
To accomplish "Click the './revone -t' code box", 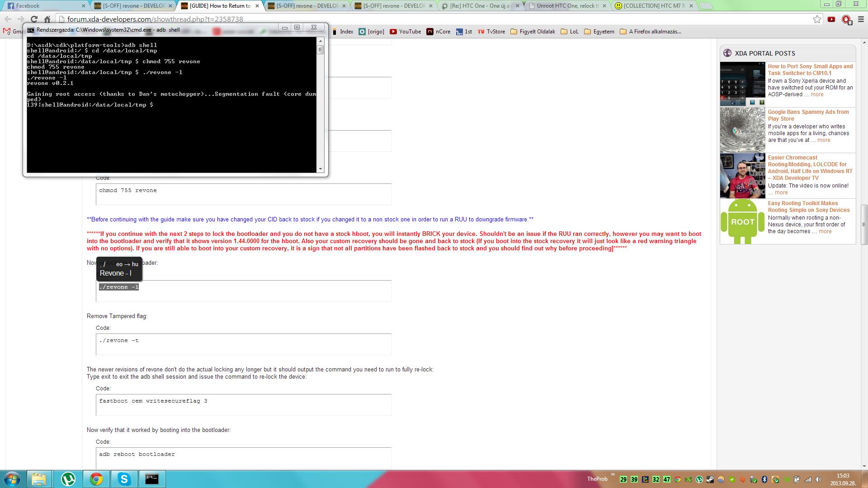I will coord(244,344).
